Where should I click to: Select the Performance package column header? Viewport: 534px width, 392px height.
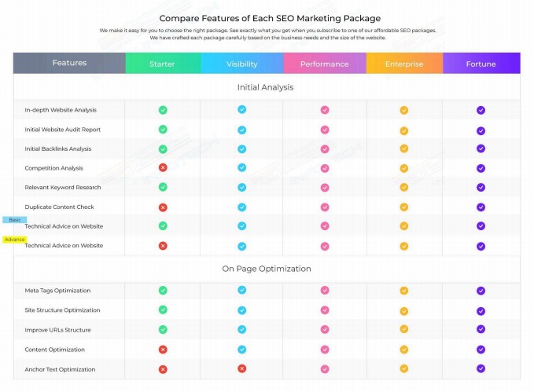pyautogui.click(x=325, y=64)
